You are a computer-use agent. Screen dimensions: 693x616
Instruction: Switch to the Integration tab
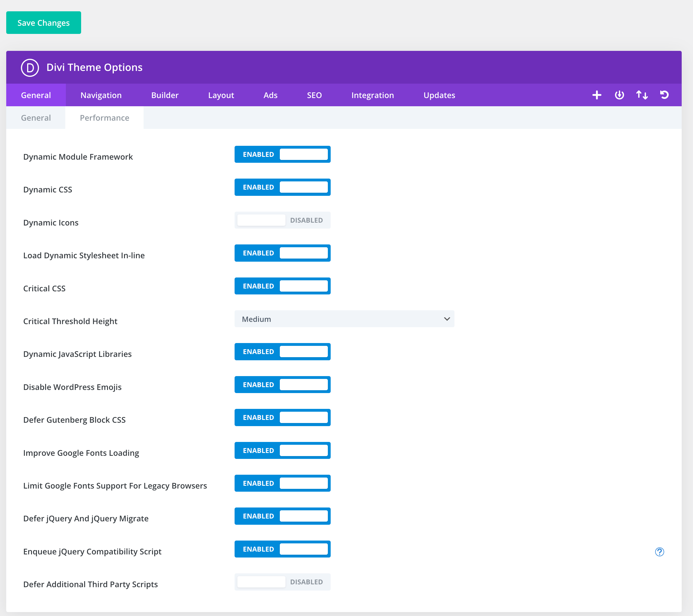[373, 95]
